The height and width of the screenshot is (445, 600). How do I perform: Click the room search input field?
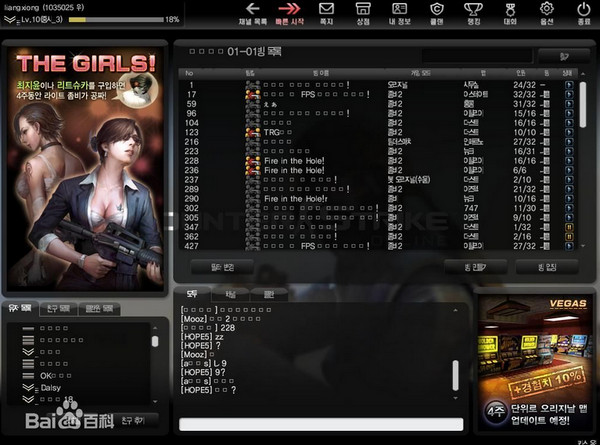[477, 56]
